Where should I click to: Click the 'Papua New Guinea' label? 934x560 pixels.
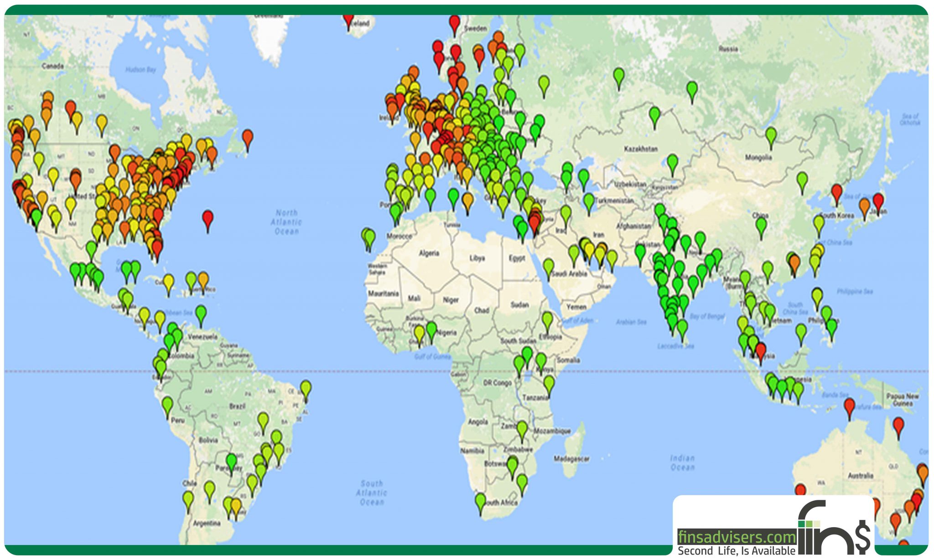coord(903,400)
